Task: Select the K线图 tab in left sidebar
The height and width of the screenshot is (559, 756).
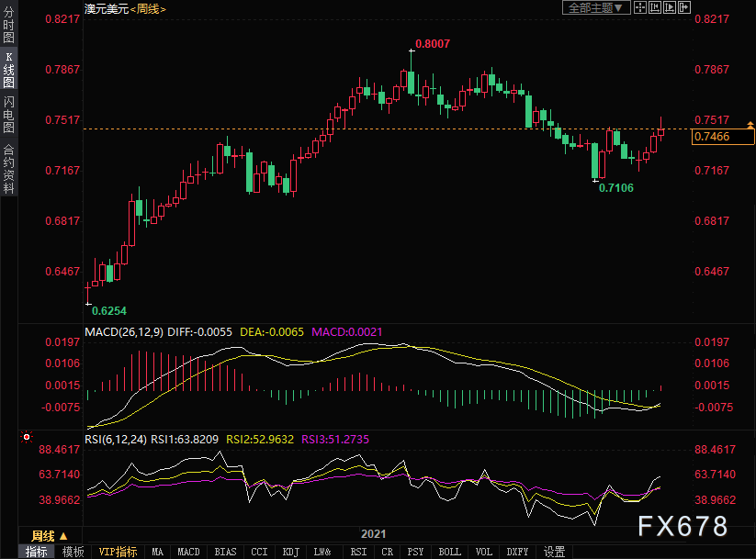Action: click(x=8, y=70)
